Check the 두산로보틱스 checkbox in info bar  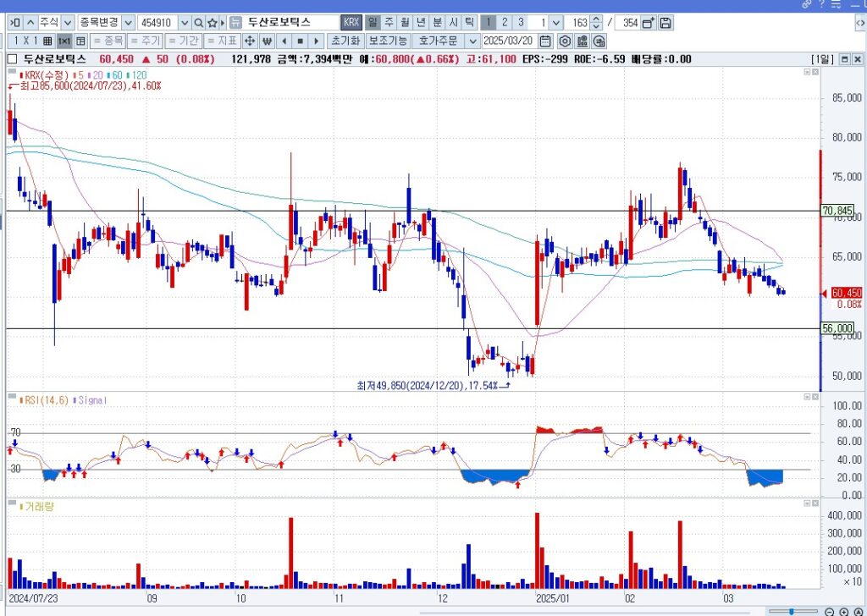(x=12, y=59)
